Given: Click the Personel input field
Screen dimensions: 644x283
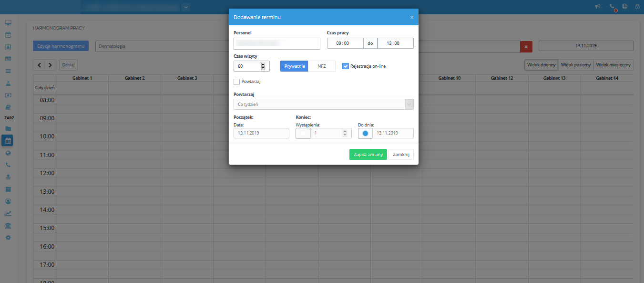Looking at the screenshot, I should [x=276, y=43].
